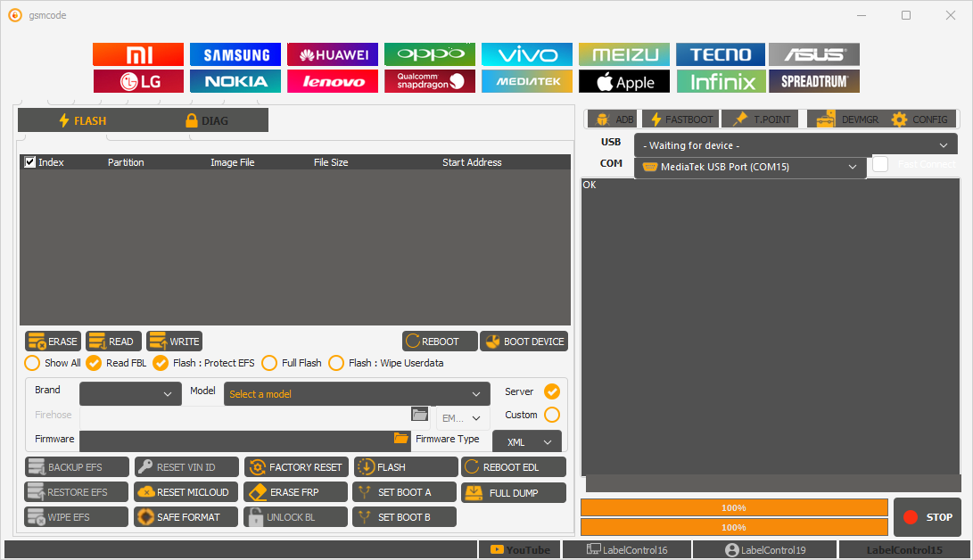Open the DEVMGR device manager tab
973x560 pixels.
[847, 119]
